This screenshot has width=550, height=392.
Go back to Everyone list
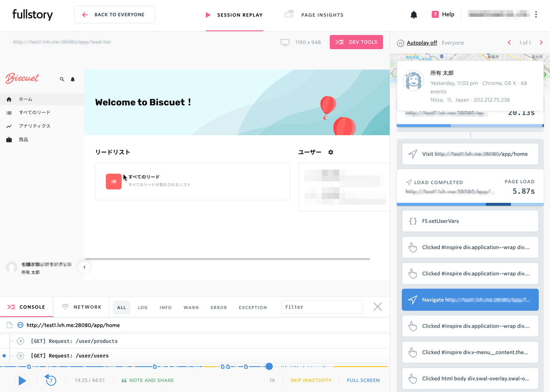click(x=114, y=15)
